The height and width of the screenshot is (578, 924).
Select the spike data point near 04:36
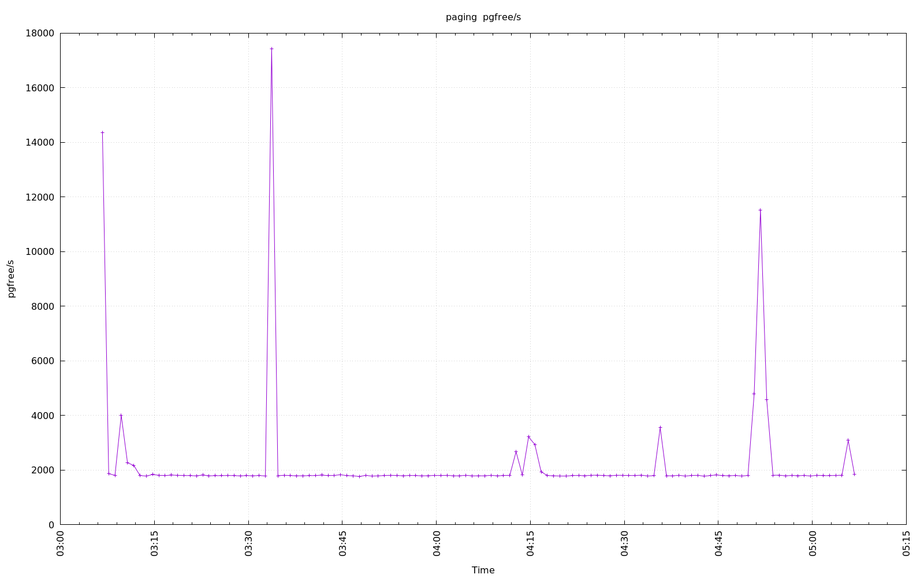point(660,427)
